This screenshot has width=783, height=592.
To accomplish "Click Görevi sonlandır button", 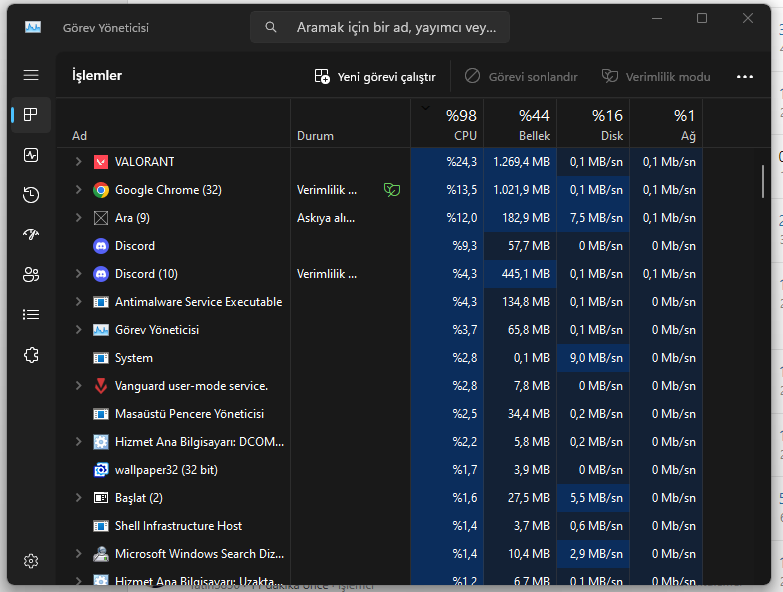I will pyautogui.click(x=521, y=76).
